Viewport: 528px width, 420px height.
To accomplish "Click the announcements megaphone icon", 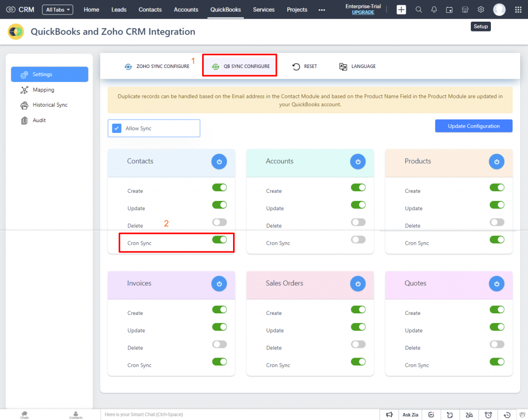I will [389, 415].
